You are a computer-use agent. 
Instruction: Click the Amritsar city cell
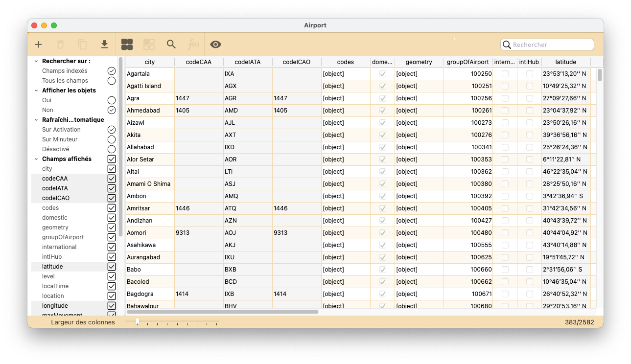[x=150, y=208]
